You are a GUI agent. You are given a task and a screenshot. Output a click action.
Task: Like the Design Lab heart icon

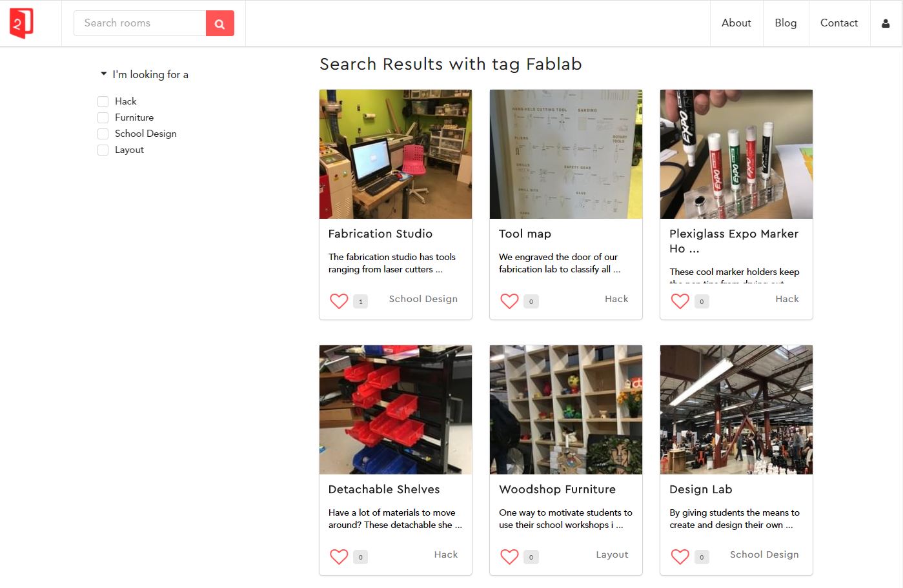click(680, 556)
